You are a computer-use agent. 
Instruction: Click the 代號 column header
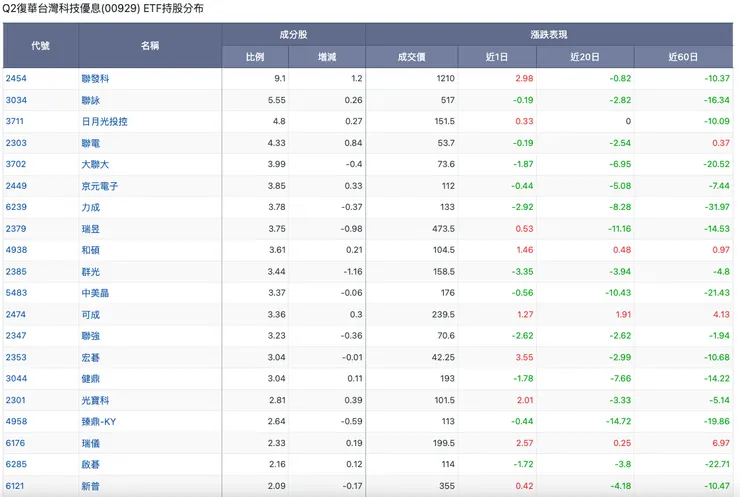pyautogui.click(x=41, y=46)
